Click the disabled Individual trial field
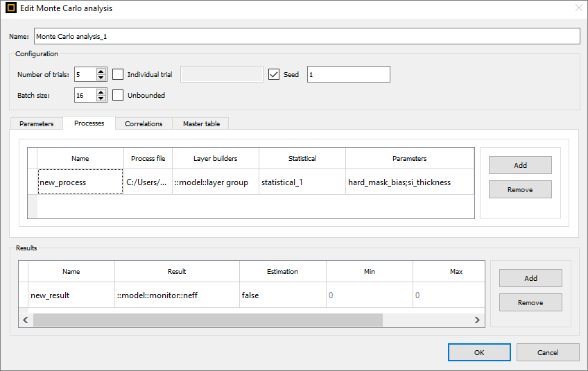588x371 pixels. (222, 74)
